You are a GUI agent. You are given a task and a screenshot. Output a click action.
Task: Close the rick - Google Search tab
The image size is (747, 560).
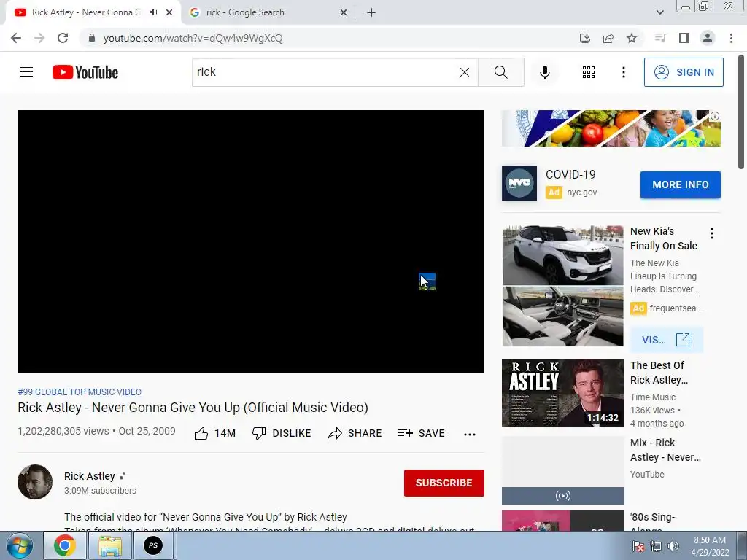pos(344,12)
